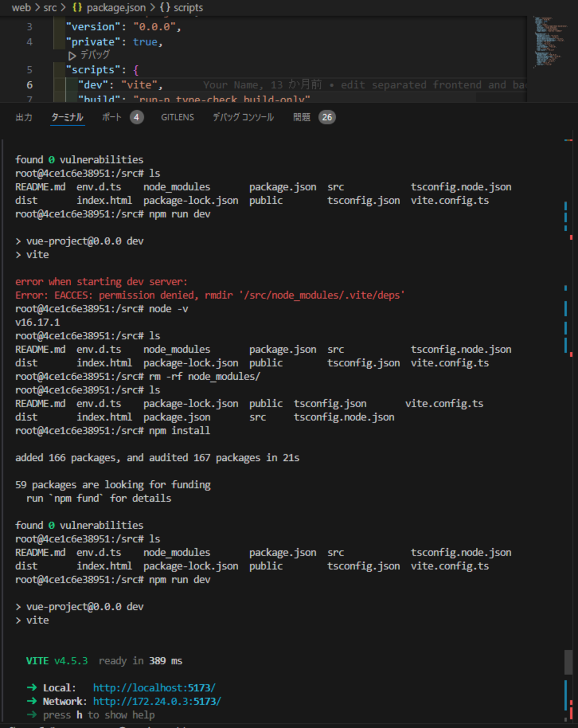
Task: Click the curly-braces icon before package.json
Action: pyautogui.click(x=77, y=8)
